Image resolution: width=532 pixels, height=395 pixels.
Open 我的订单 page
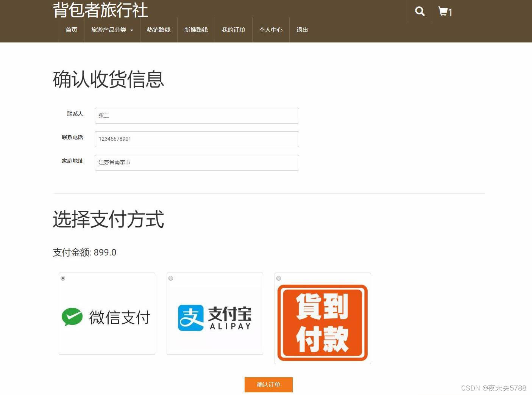click(x=233, y=30)
